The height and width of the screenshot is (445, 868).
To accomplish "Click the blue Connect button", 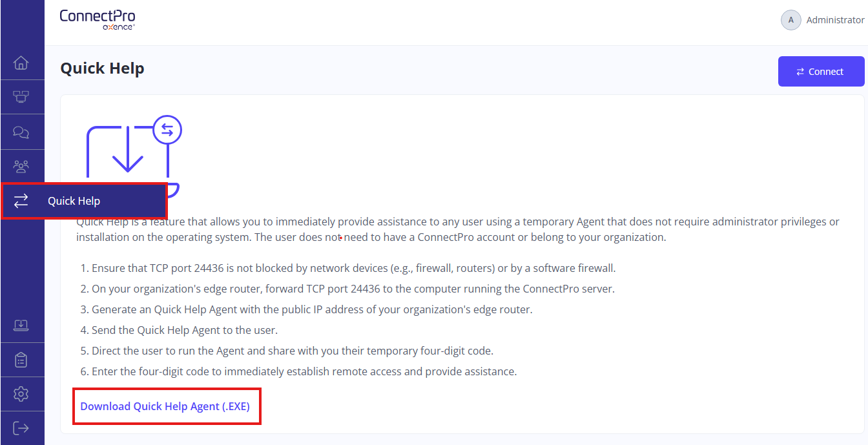I will coord(821,72).
